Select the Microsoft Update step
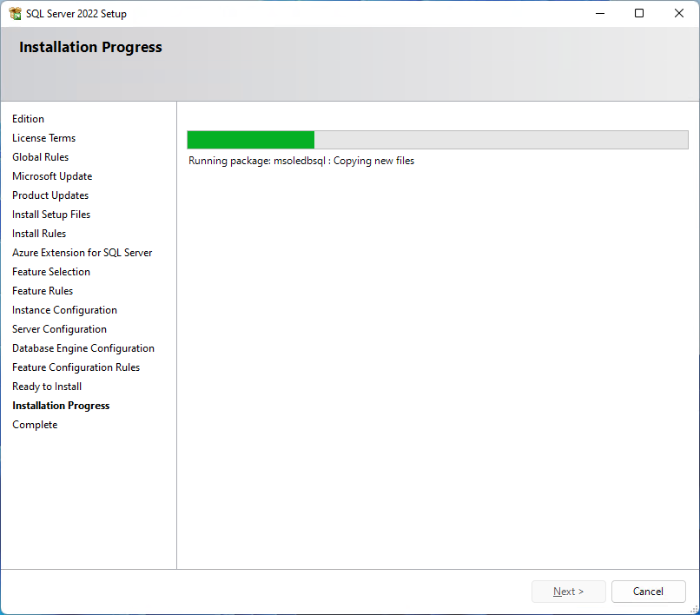Screen dimensions: 700x615 (x=52, y=176)
